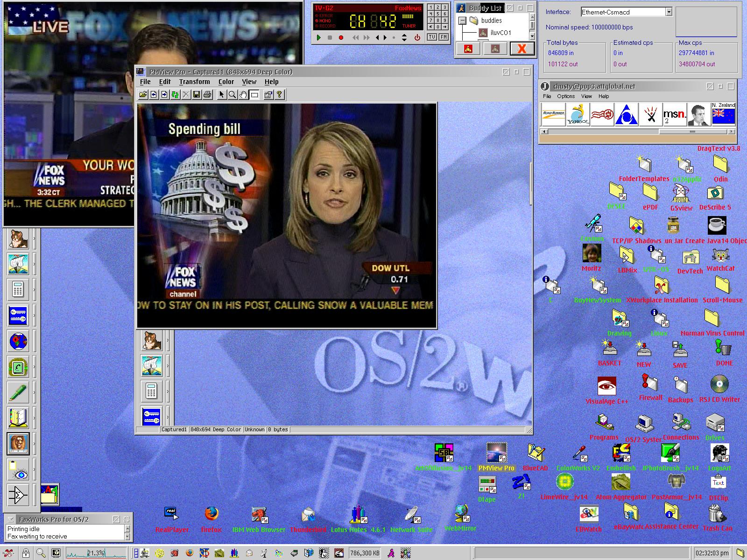Expand arrow beside globe launcher icon
747x560 pixels.
34,341
